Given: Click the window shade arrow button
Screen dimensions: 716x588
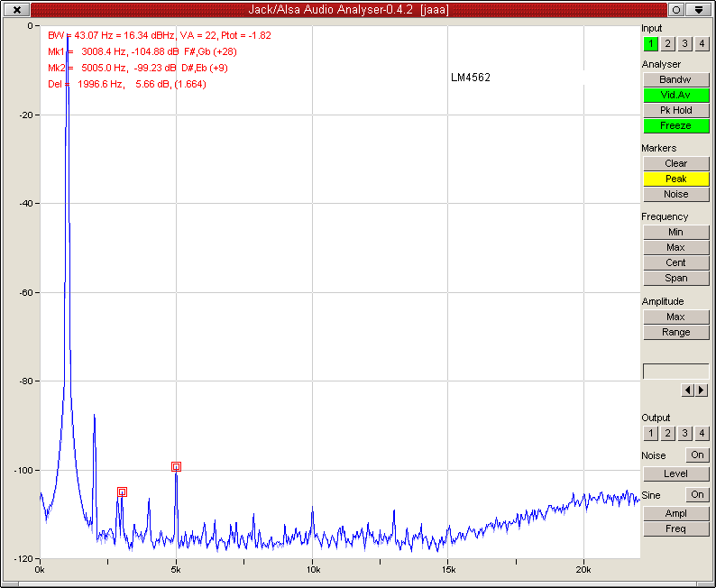Looking at the screenshot, I should (x=699, y=10).
